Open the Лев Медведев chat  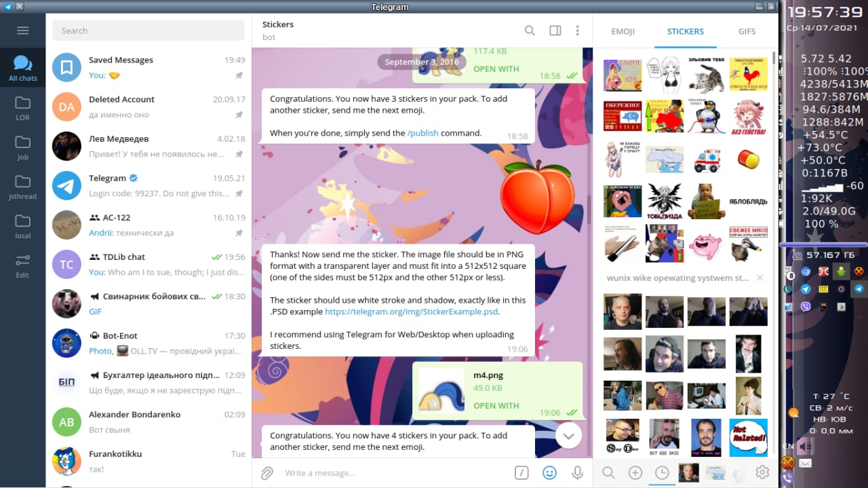[x=149, y=146]
